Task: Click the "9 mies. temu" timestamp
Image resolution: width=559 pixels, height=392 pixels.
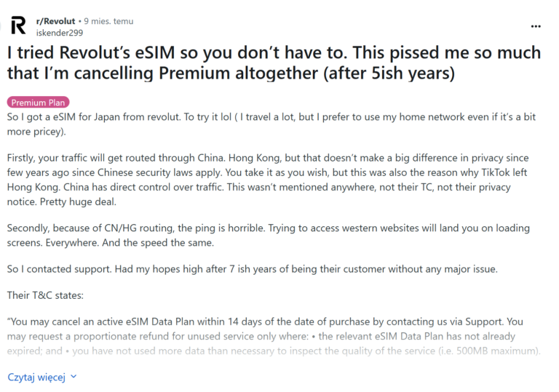Action: pyautogui.click(x=108, y=22)
